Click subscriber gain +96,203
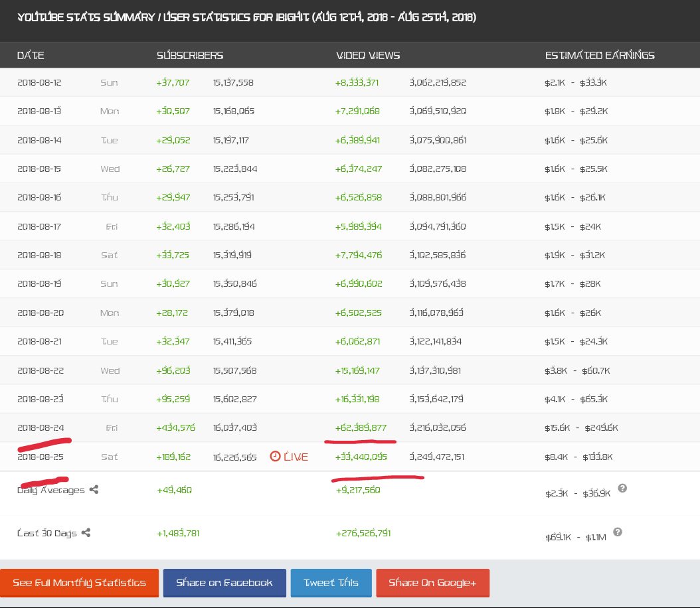The image size is (700, 608). pyautogui.click(x=173, y=370)
